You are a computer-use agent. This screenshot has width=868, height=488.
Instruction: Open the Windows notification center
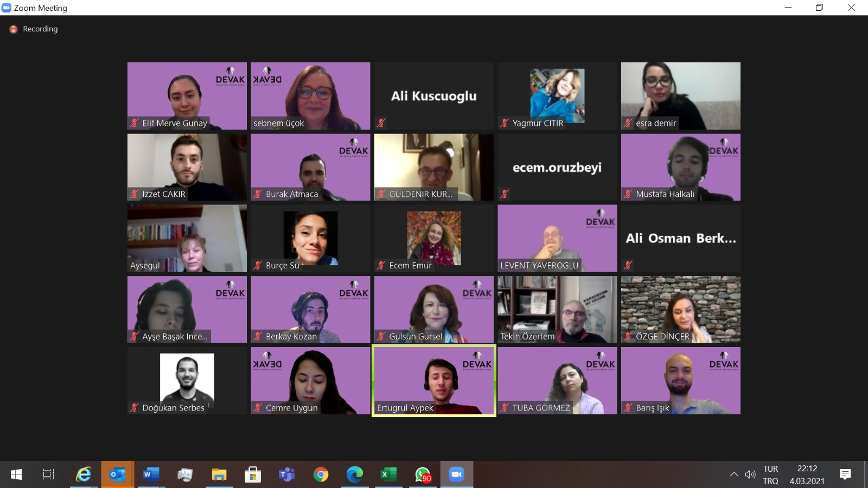[x=845, y=475]
